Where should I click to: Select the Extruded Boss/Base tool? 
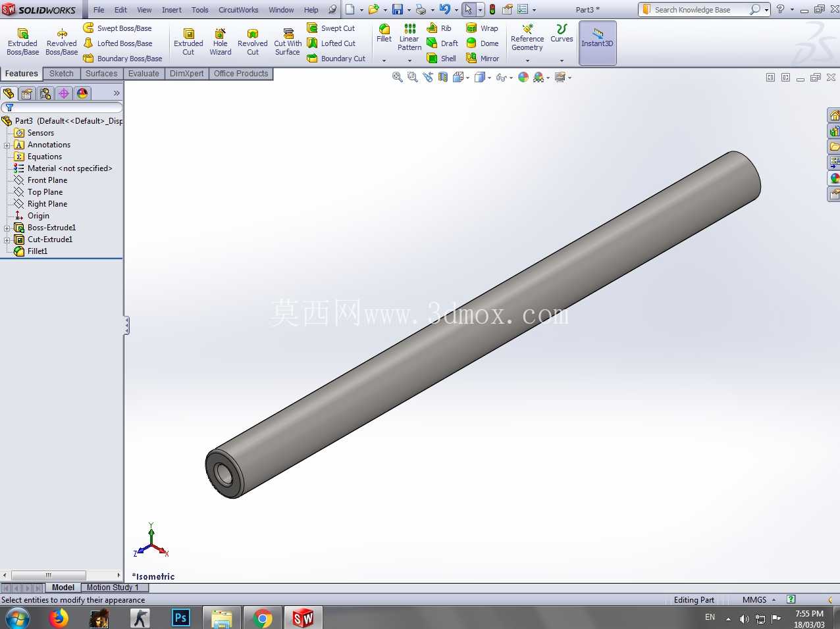click(22, 42)
